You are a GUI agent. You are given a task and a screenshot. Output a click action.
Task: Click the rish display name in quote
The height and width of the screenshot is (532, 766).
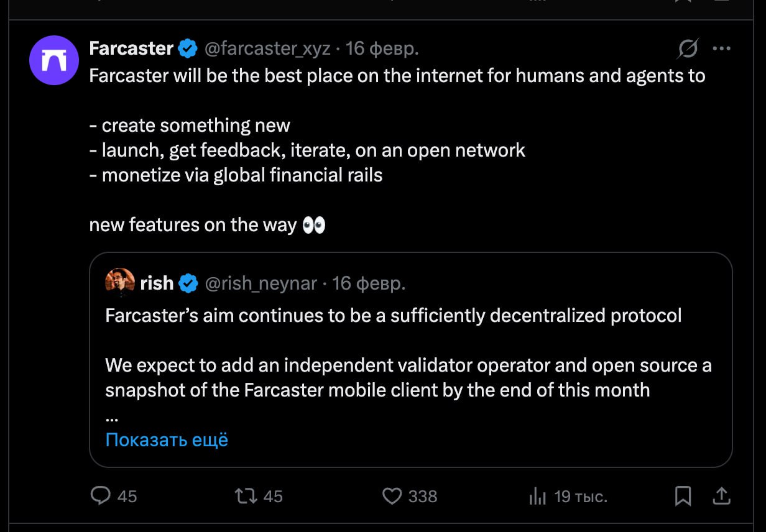tap(157, 283)
